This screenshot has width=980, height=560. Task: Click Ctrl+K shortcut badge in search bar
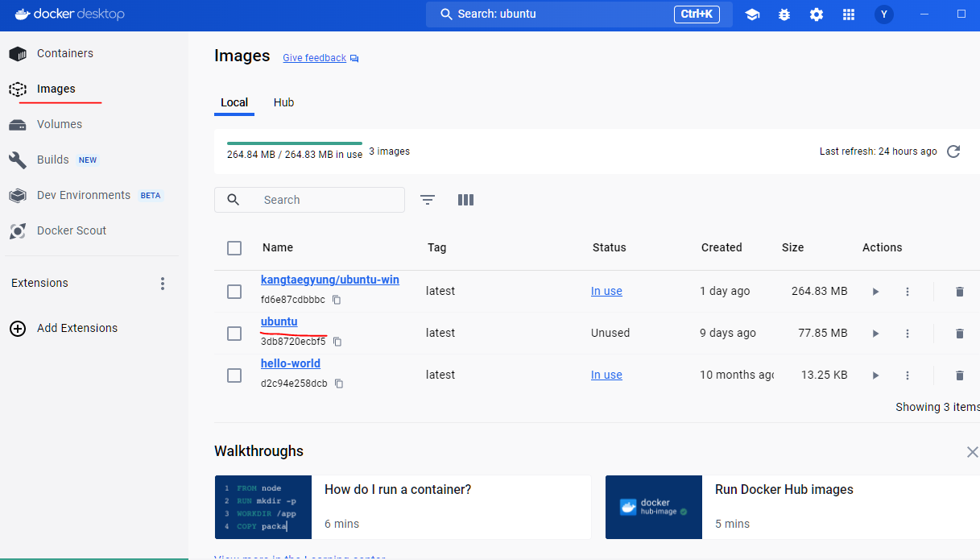[697, 14]
